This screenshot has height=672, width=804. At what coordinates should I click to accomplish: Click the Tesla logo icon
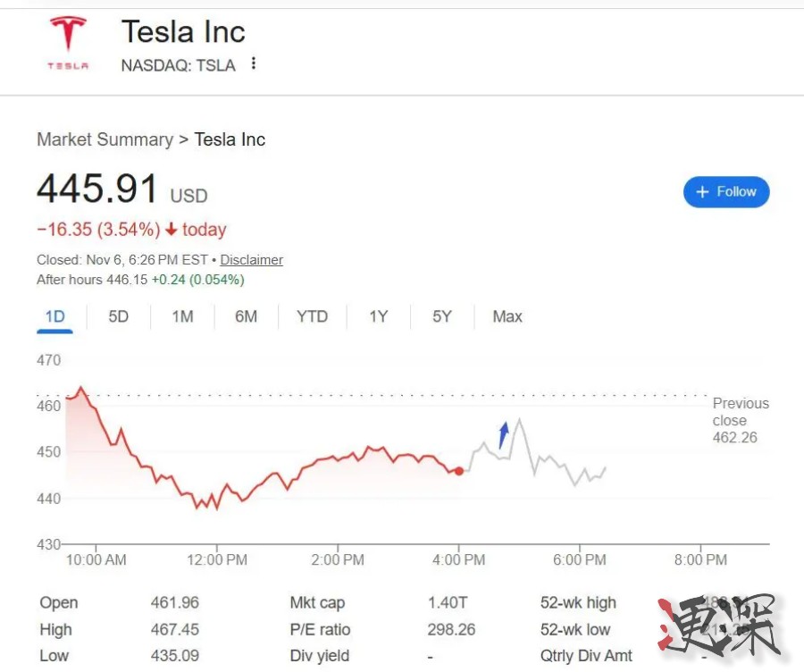(x=68, y=42)
